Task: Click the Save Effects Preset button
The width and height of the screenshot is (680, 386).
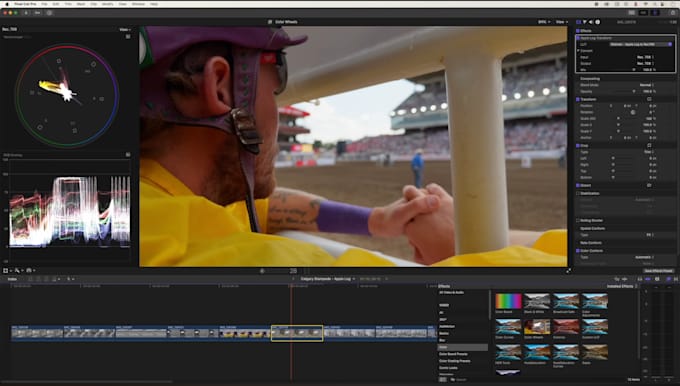Action: 658,271
